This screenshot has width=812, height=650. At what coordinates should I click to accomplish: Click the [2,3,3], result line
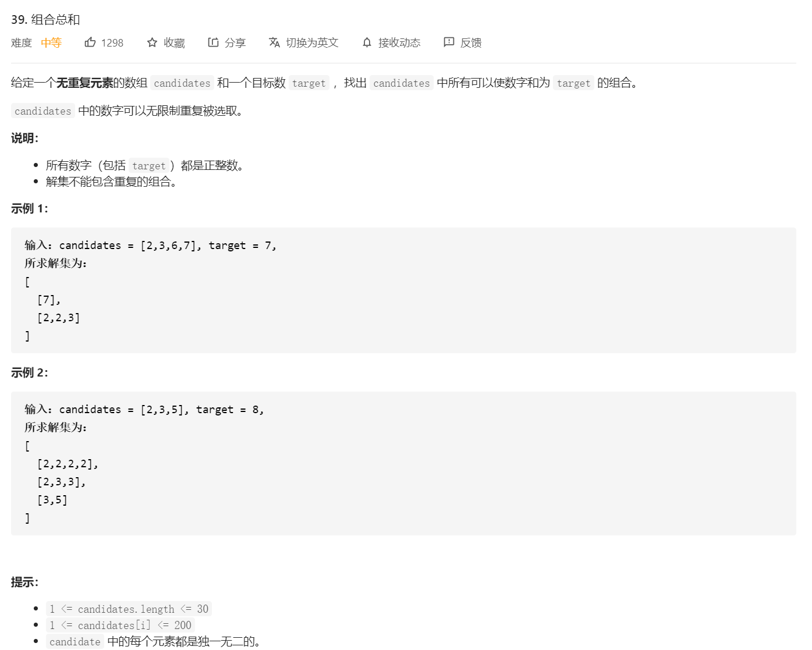62,482
